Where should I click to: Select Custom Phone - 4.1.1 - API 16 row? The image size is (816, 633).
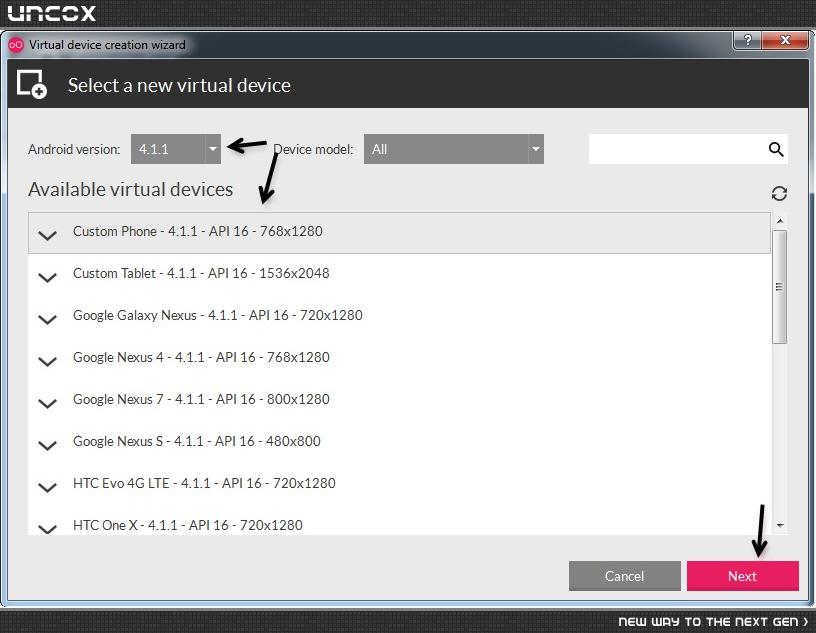[x=399, y=233]
